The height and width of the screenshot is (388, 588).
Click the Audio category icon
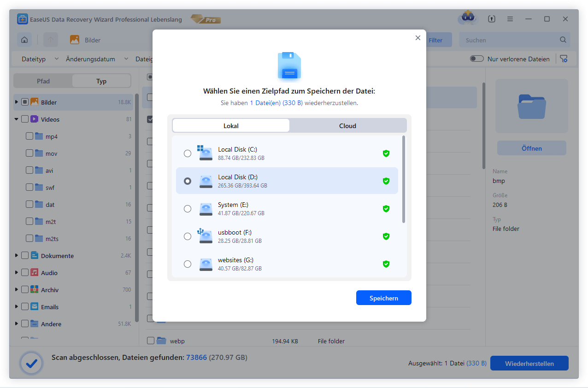coord(35,272)
